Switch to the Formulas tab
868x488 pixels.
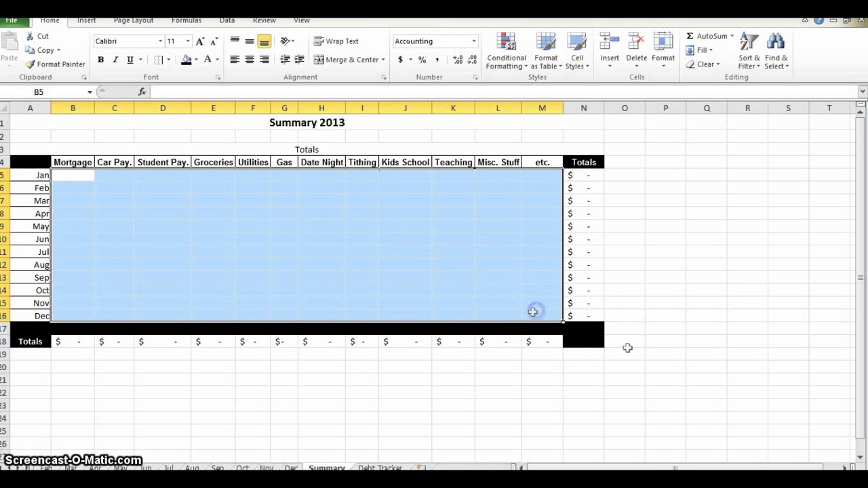click(x=186, y=20)
